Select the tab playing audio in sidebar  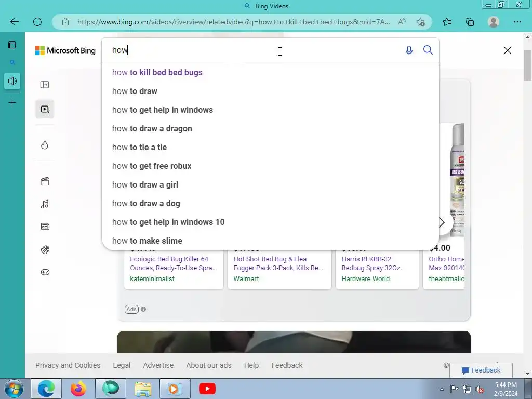(12, 81)
